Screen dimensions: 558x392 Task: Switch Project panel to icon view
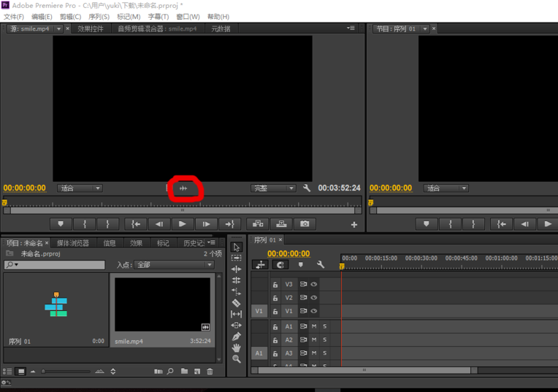21,372
